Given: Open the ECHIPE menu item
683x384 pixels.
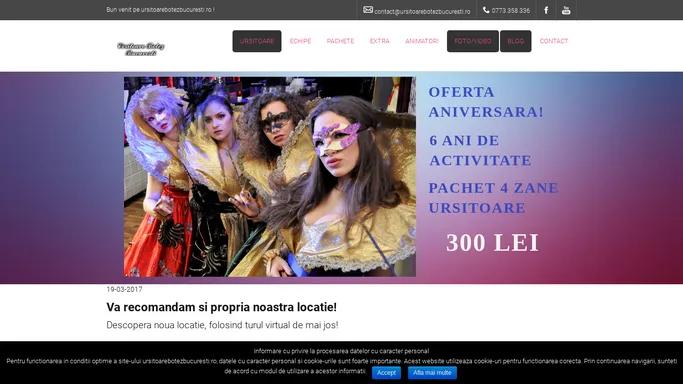Looking at the screenshot, I should pyautogui.click(x=301, y=41).
